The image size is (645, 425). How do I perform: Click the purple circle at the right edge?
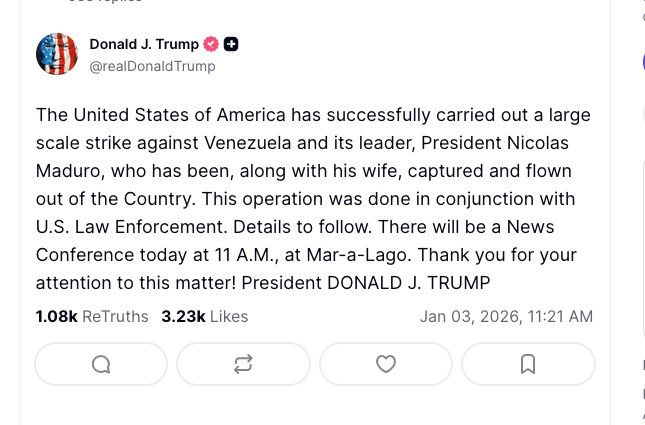point(643,62)
